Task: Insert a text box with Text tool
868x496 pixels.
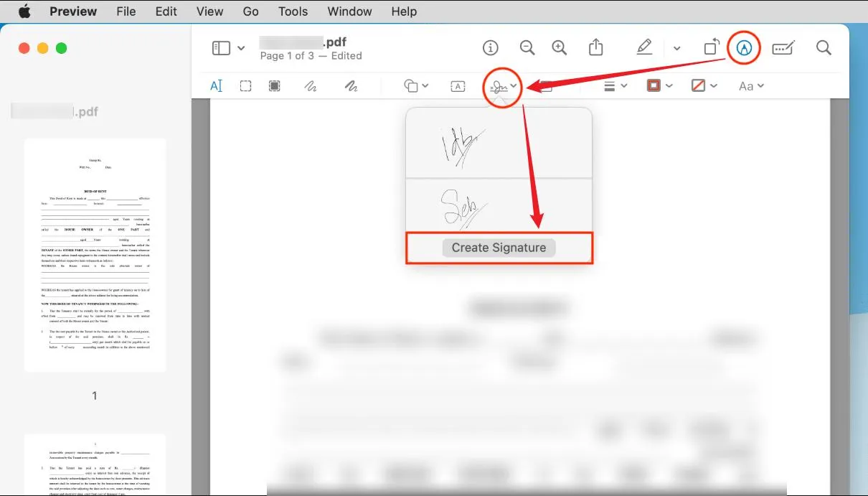Action: coord(458,86)
